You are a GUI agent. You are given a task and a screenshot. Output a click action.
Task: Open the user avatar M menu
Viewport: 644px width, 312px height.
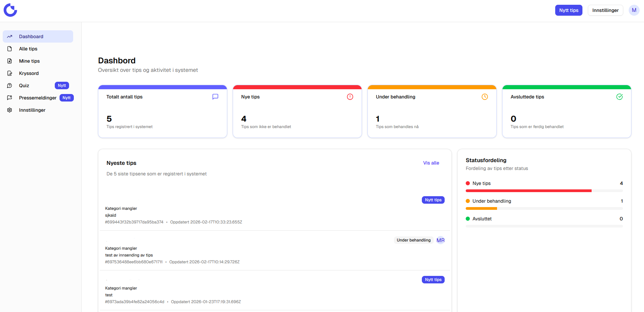(634, 10)
